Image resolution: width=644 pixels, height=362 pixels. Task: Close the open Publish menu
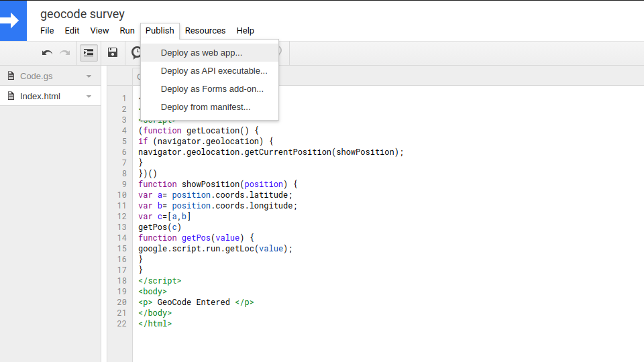click(x=160, y=31)
